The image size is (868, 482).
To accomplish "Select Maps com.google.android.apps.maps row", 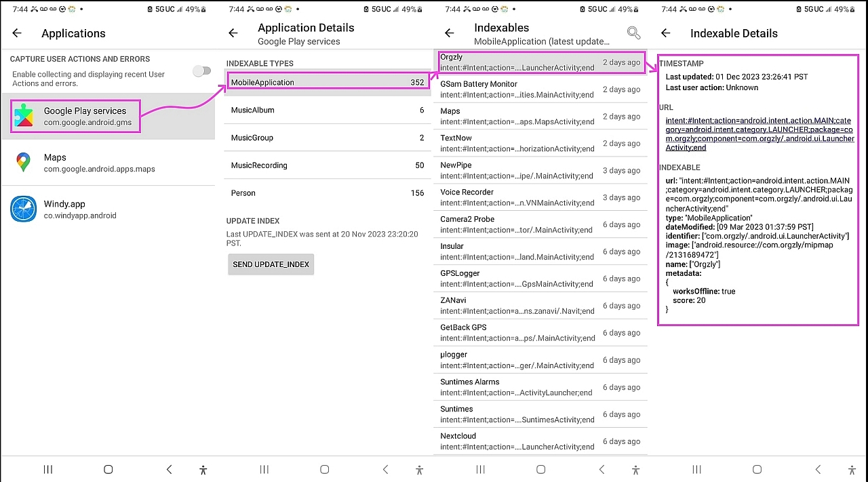I will (108, 163).
